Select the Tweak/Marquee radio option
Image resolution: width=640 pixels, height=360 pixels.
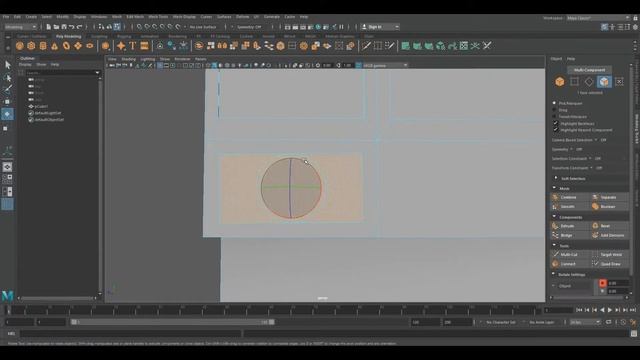pos(554,116)
